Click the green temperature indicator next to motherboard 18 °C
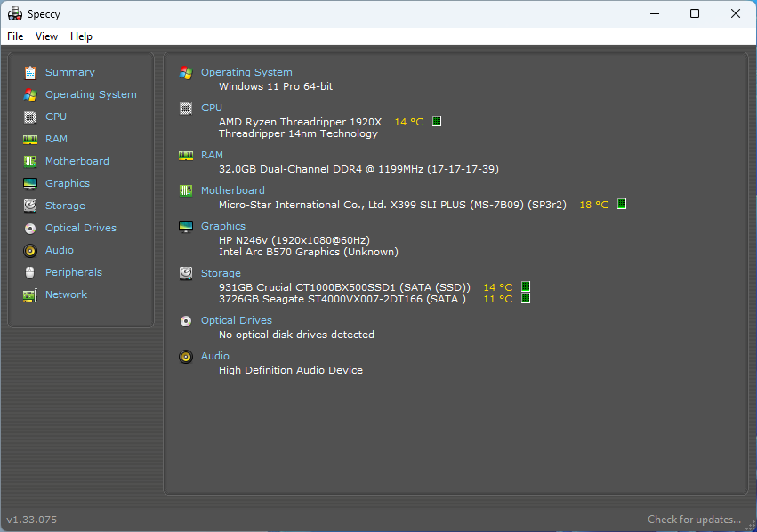The width and height of the screenshot is (757, 532). coord(622,204)
